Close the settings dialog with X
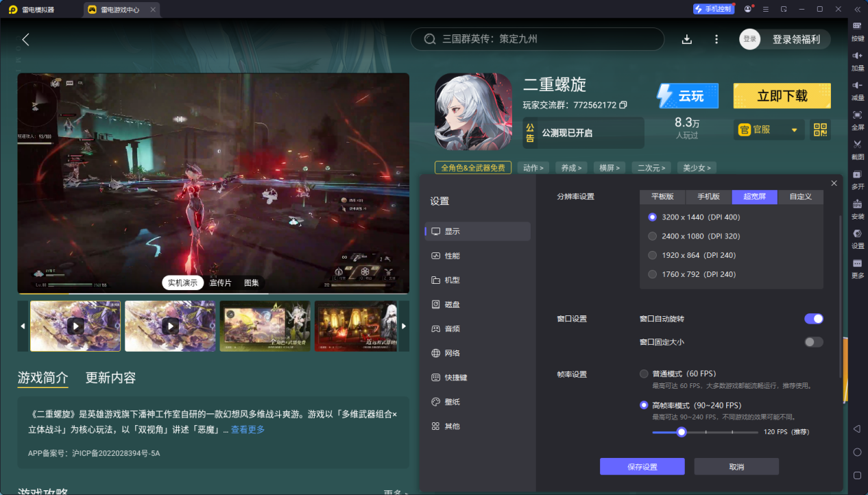This screenshot has width=868, height=495. (x=834, y=183)
